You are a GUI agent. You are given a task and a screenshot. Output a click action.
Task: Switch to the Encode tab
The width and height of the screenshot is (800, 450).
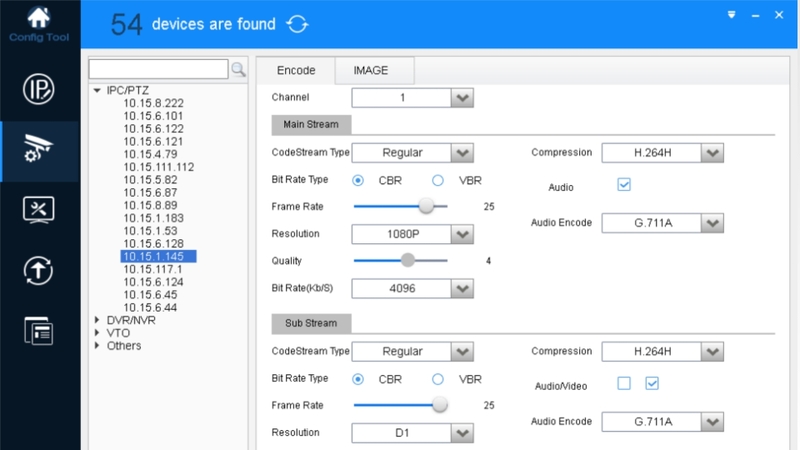click(296, 70)
